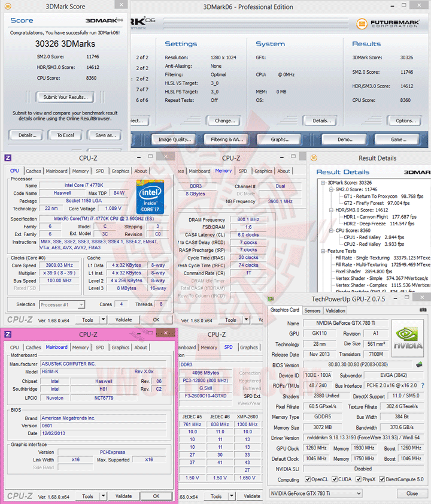431x504 pixels.
Task: Switch to Memory tab in CPU-Z Mainboard window
Action: click(x=80, y=348)
